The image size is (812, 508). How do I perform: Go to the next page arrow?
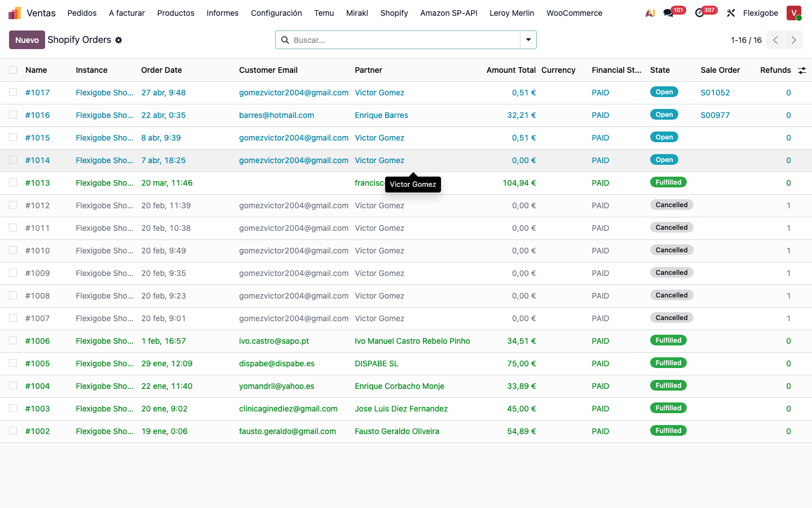[x=794, y=40]
